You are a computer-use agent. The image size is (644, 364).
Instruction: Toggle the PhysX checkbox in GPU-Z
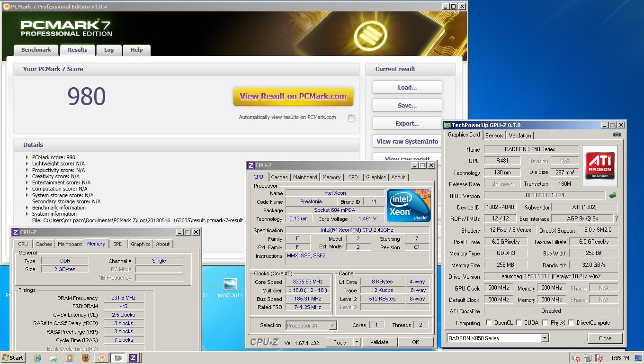[x=545, y=323]
